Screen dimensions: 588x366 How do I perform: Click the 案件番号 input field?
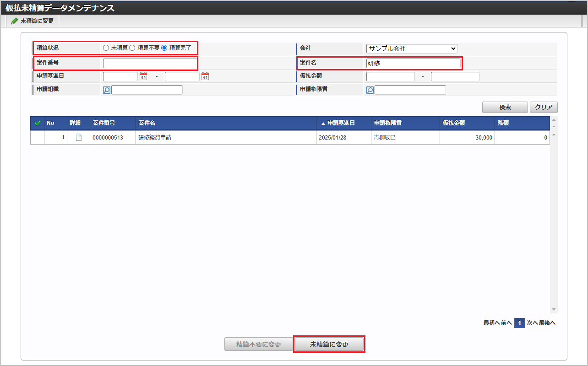[x=149, y=63]
